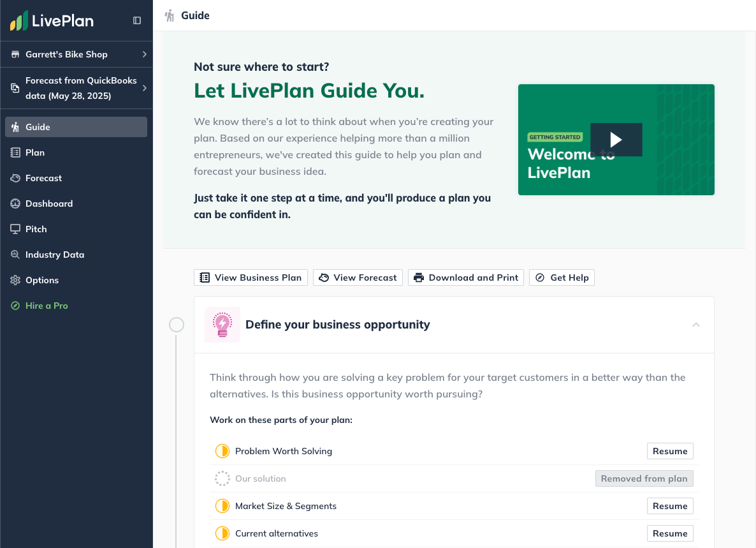
Task: Click the Hire a Pro compass icon
Action: click(x=15, y=306)
